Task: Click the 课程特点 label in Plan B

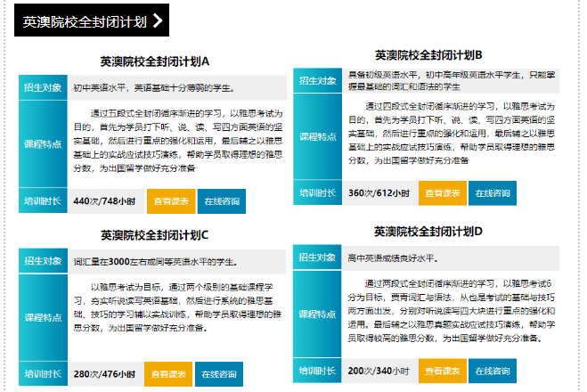Action: [317, 136]
